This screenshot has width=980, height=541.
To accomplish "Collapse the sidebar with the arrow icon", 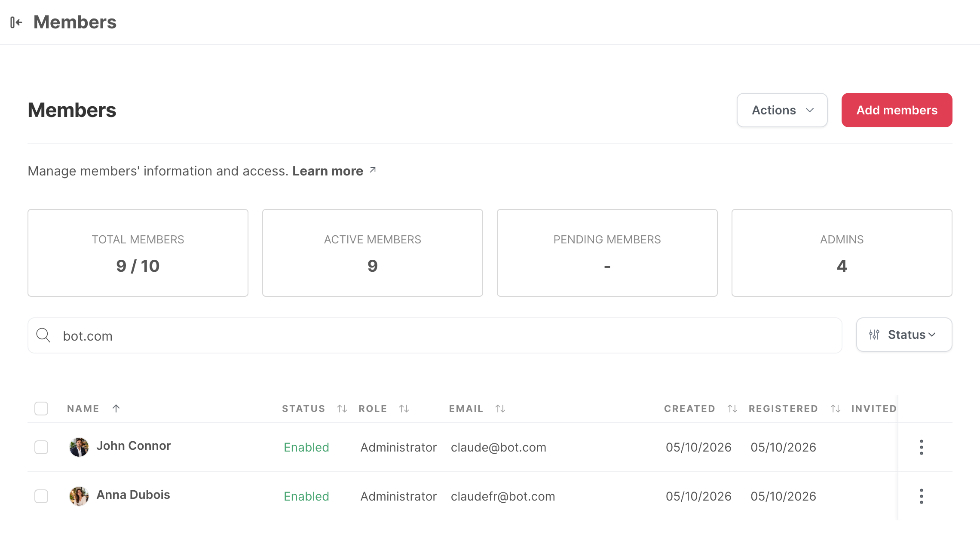I will coord(16,22).
